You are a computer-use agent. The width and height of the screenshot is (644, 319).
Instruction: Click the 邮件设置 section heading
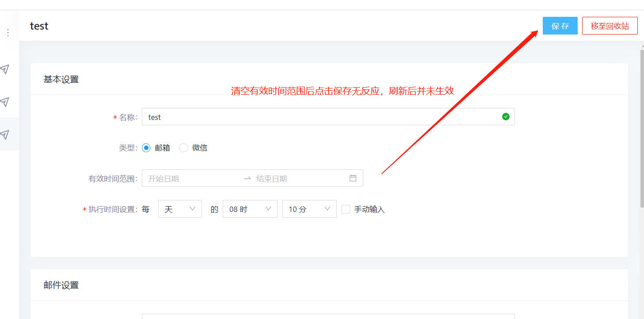[61, 285]
